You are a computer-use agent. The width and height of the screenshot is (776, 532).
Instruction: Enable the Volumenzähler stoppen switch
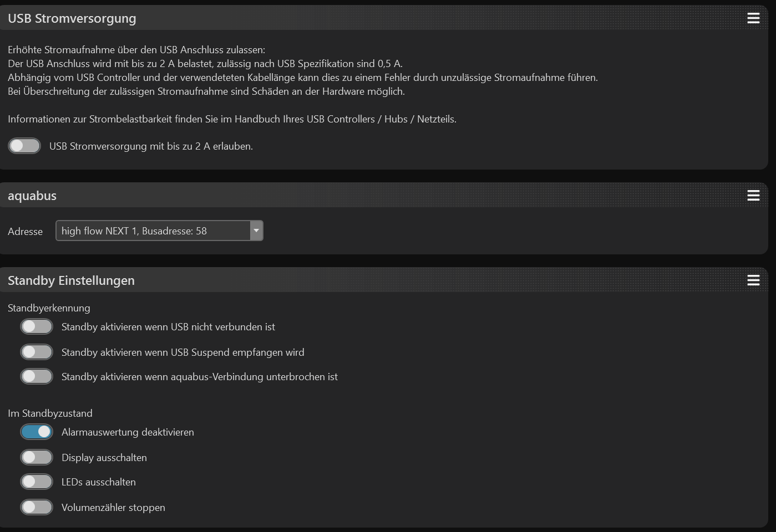click(x=37, y=507)
